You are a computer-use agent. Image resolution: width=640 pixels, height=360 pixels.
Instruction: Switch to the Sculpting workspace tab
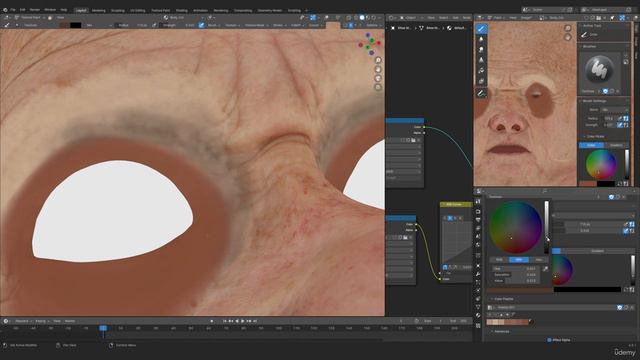pyautogui.click(x=118, y=10)
